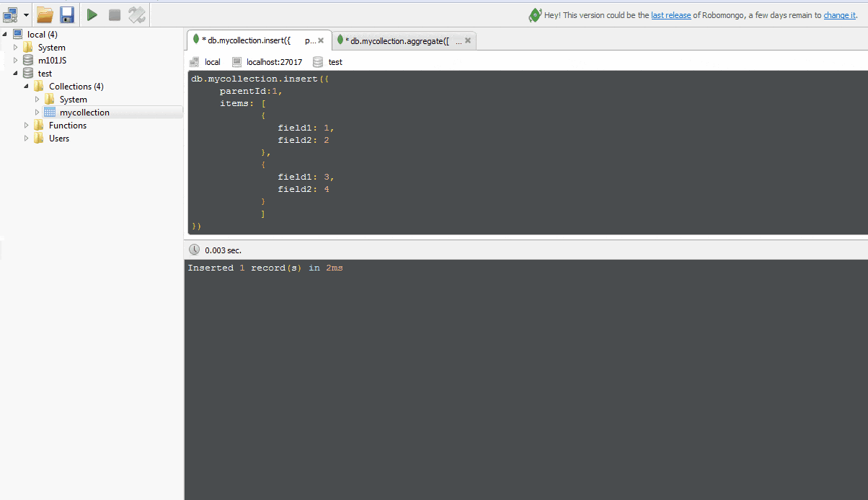Select the m101JS database label
The image size is (868, 500).
(52, 61)
